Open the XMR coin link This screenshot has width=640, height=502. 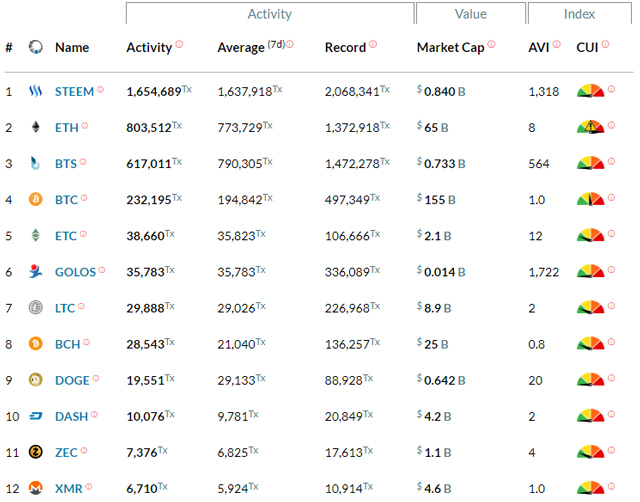(x=69, y=489)
